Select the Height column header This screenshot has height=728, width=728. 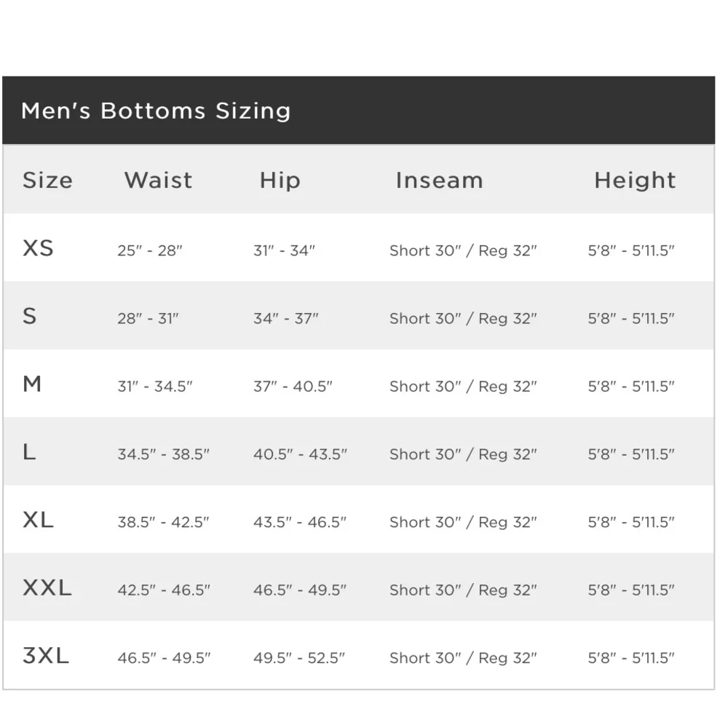coord(635,181)
